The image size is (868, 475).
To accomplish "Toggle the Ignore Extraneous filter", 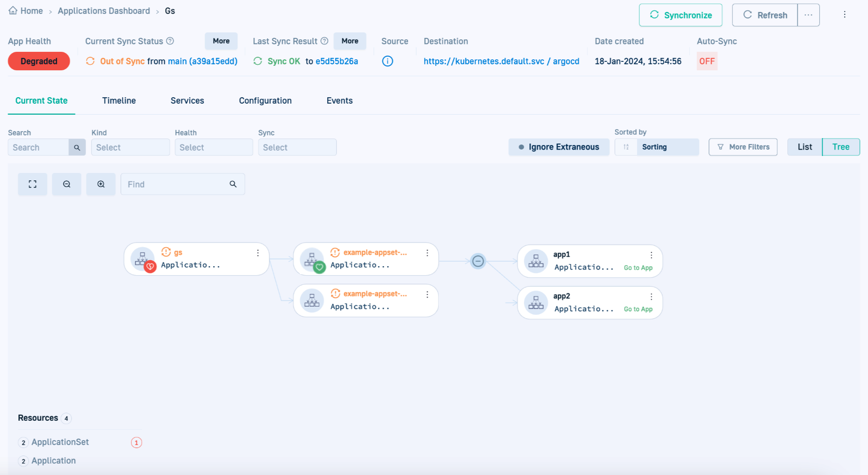I will coord(559,147).
